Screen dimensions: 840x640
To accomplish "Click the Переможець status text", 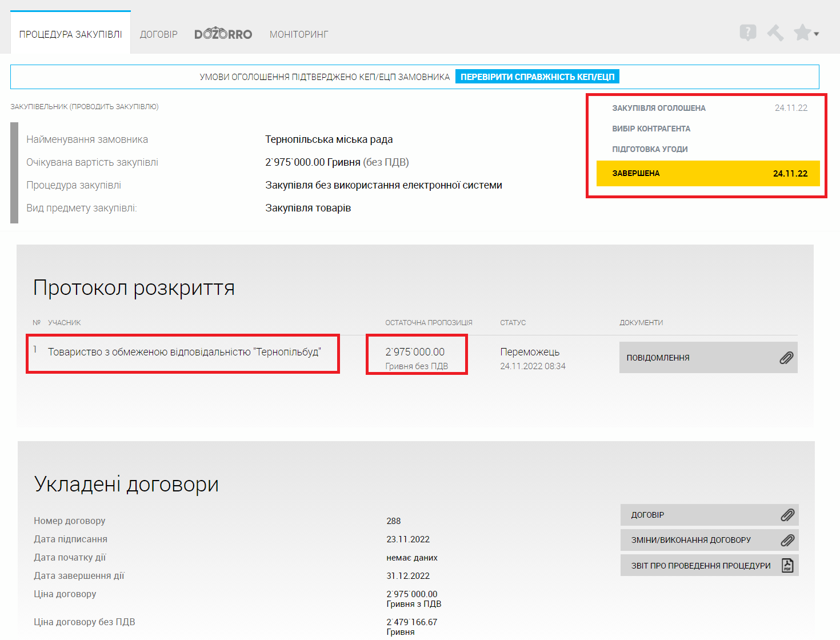I will 530,352.
